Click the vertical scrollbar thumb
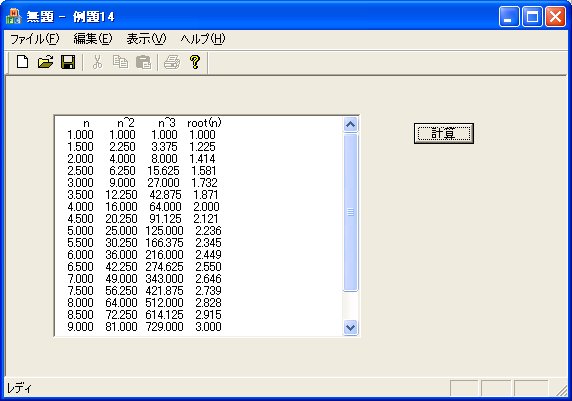572x401 pixels. pyautogui.click(x=350, y=212)
